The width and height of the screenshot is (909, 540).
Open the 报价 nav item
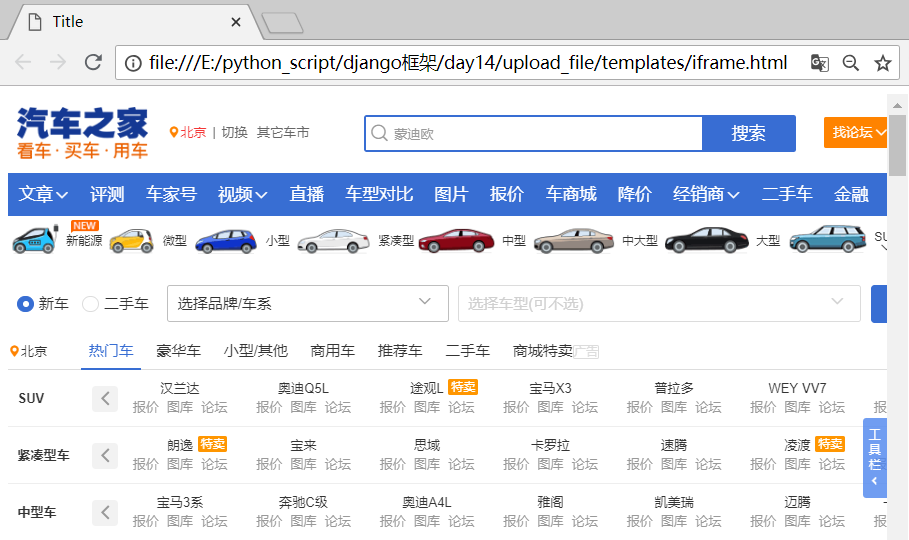(x=507, y=194)
